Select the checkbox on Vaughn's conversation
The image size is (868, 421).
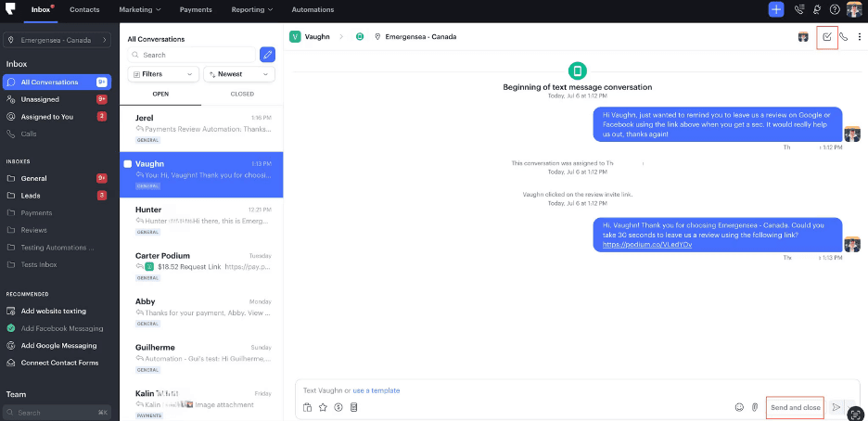[x=128, y=164]
